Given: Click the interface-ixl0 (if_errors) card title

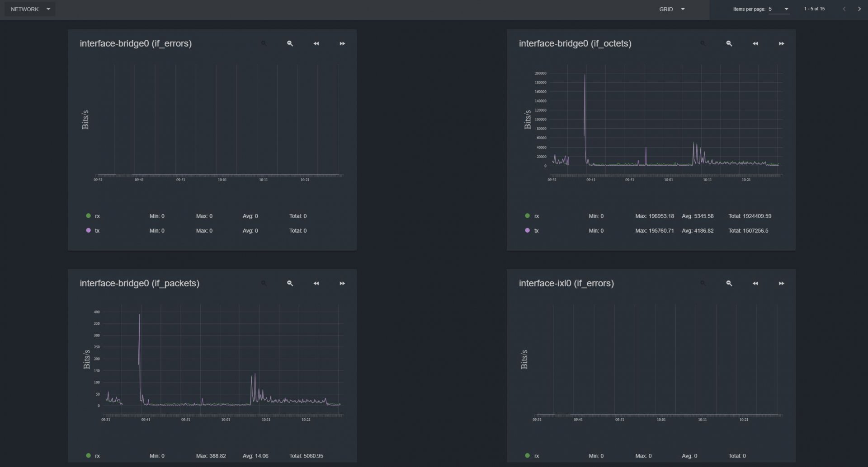Looking at the screenshot, I should pyautogui.click(x=566, y=284).
